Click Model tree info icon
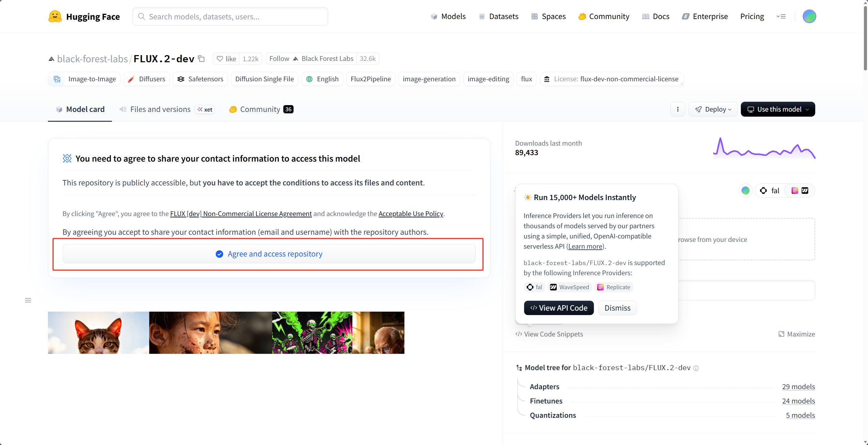 click(x=696, y=368)
